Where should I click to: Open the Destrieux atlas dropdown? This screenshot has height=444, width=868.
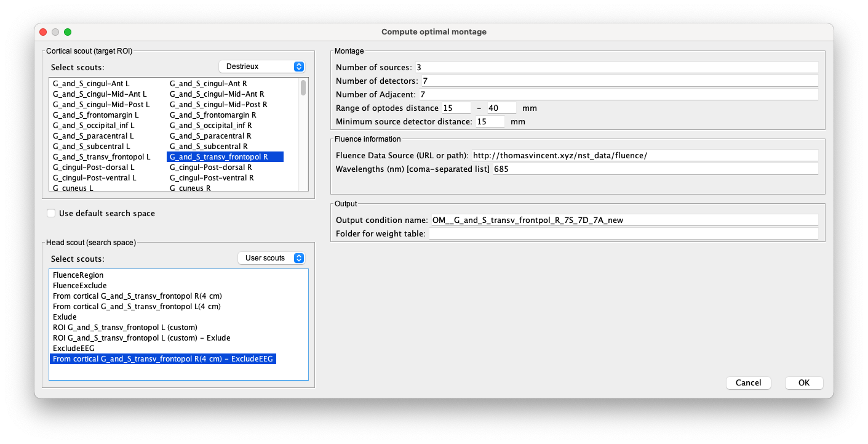pos(262,67)
